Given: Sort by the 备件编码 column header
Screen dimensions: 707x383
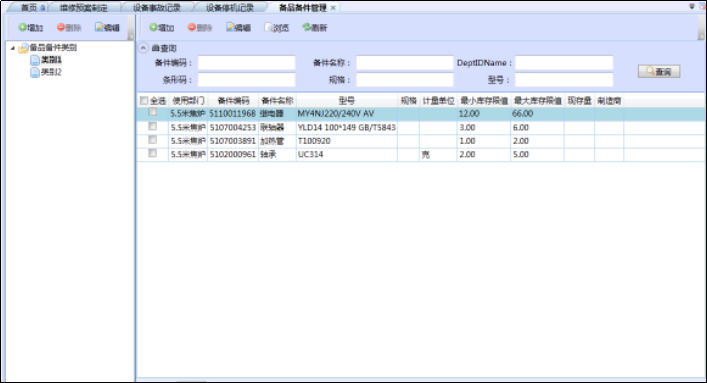Looking at the screenshot, I should [x=233, y=101].
